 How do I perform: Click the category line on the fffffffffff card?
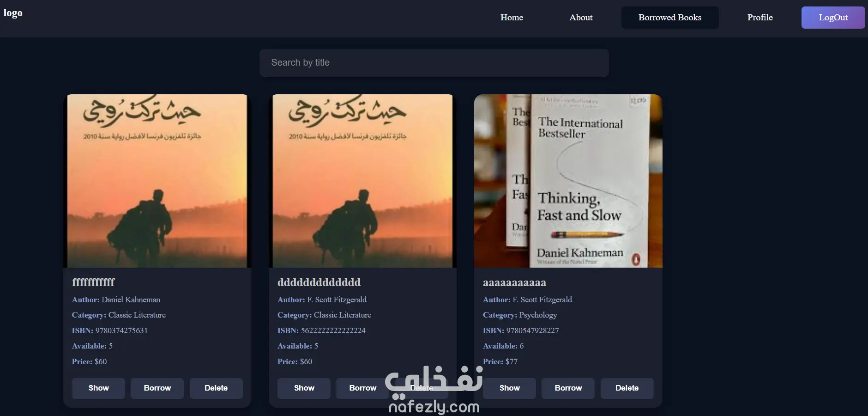click(x=119, y=315)
